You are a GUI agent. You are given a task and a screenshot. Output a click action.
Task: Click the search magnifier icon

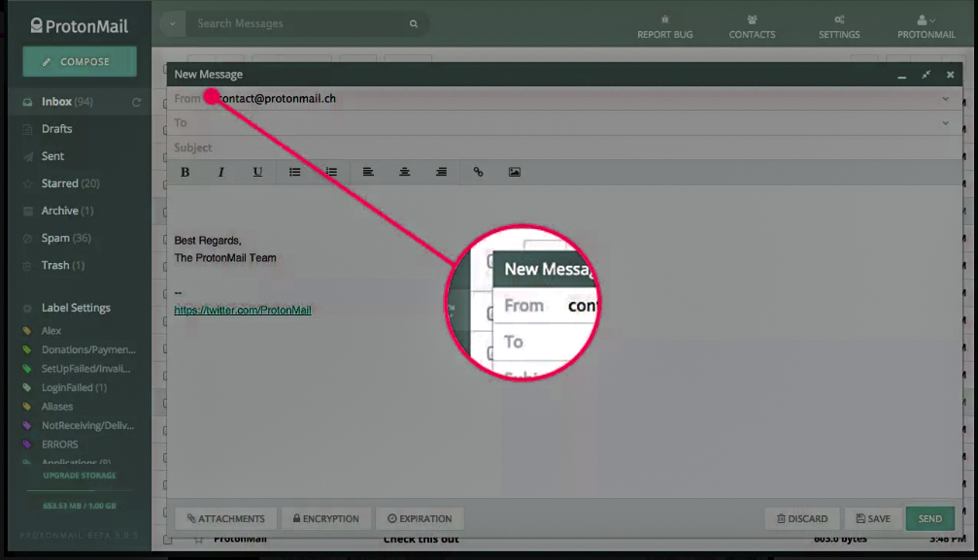414,23
